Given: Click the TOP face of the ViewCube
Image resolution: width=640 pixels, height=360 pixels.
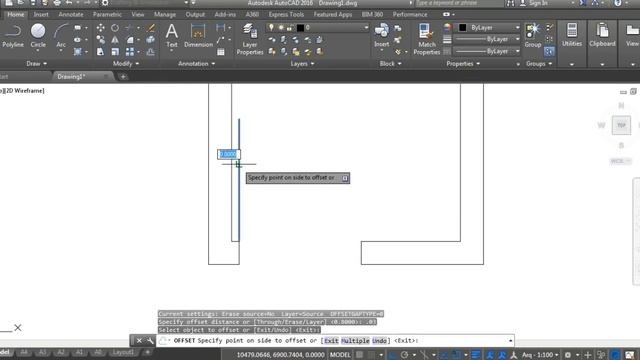Looking at the screenshot, I should 621,125.
